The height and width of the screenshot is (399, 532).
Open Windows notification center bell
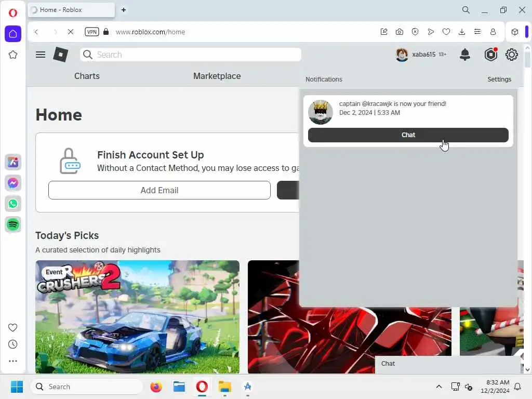click(x=518, y=387)
